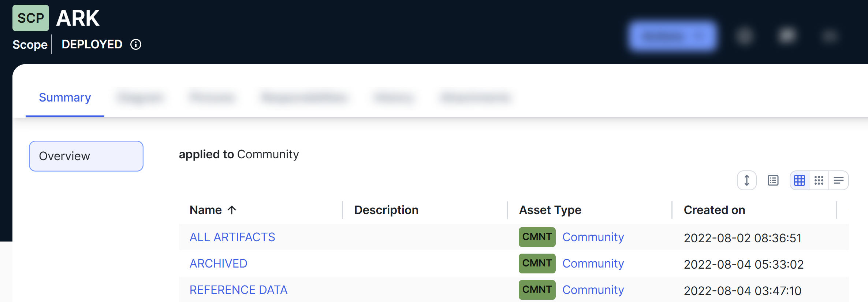Select the date 2022-08-04 05:33:02
This screenshot has height=302, width=868.
click(x=744, y=264)
